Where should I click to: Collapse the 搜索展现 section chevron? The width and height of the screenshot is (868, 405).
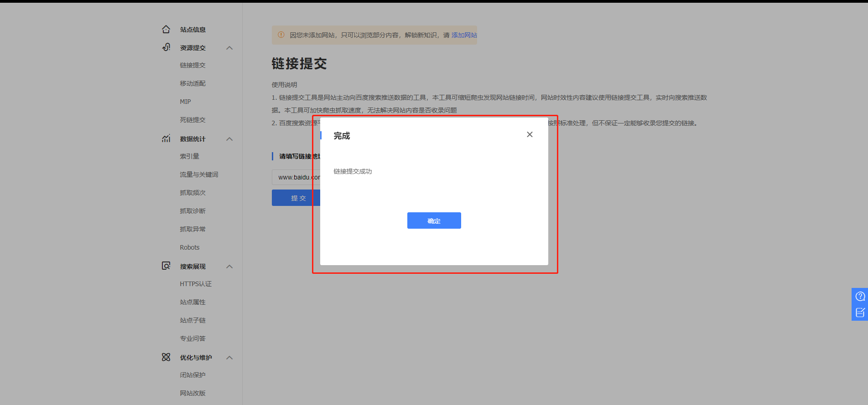click(x=229, y=267)
